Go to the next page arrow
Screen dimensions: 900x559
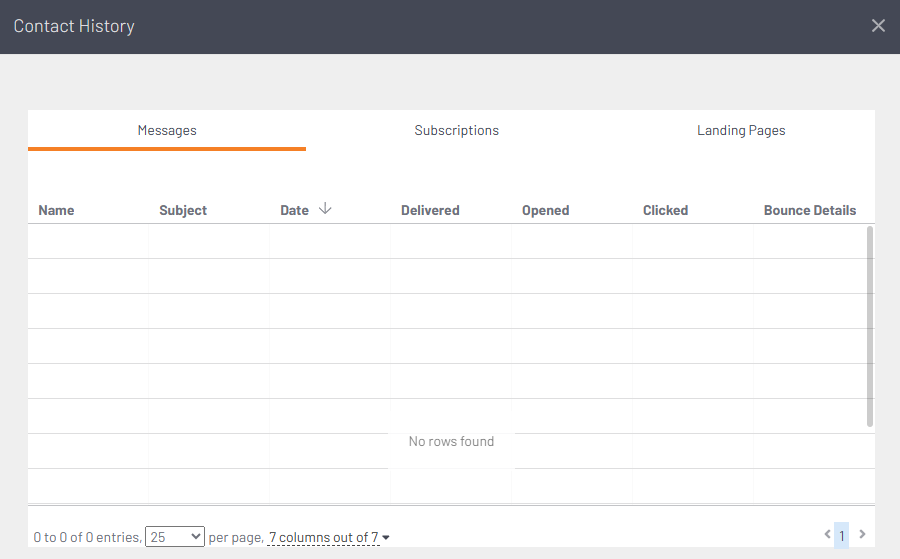[863, 535]
